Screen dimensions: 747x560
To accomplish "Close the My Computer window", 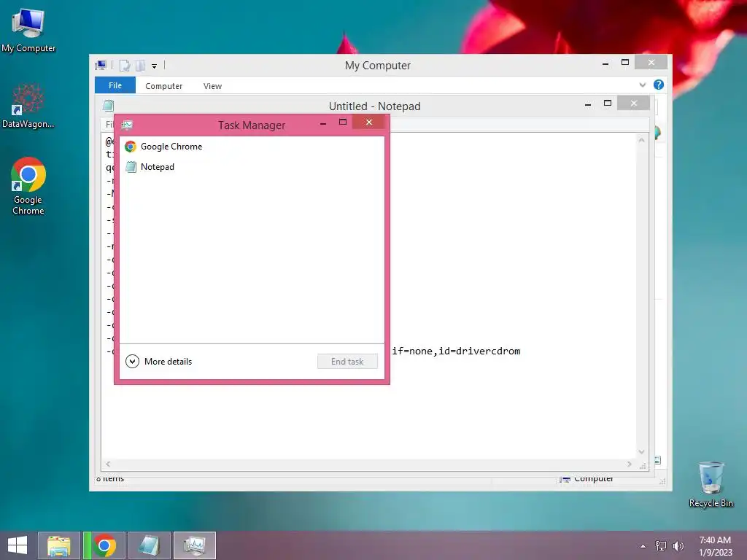I will click(x=651, y=63).
